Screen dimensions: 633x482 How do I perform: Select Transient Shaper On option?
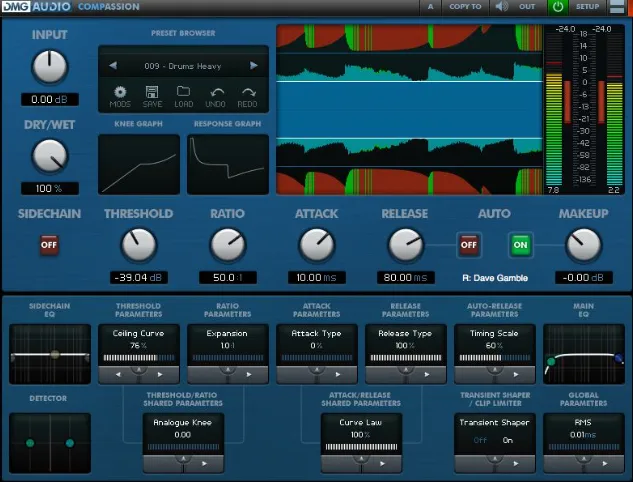tap(507, 440)
